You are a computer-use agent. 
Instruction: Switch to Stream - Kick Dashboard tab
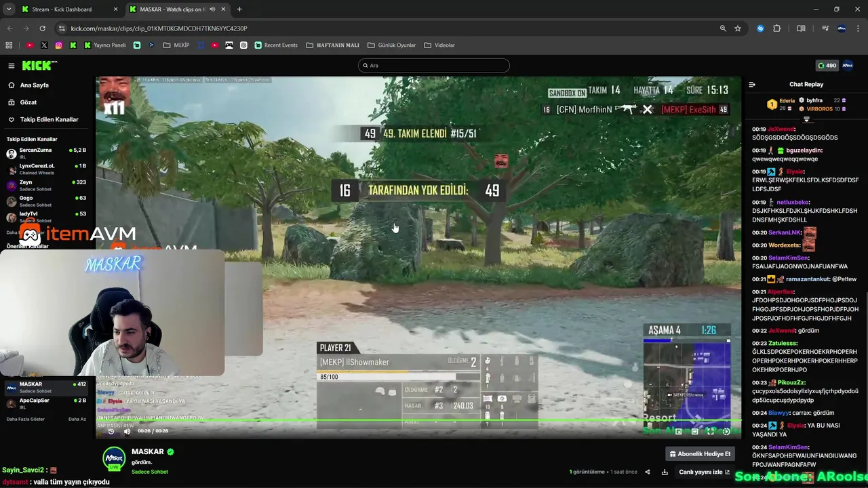tap(70, 9)
